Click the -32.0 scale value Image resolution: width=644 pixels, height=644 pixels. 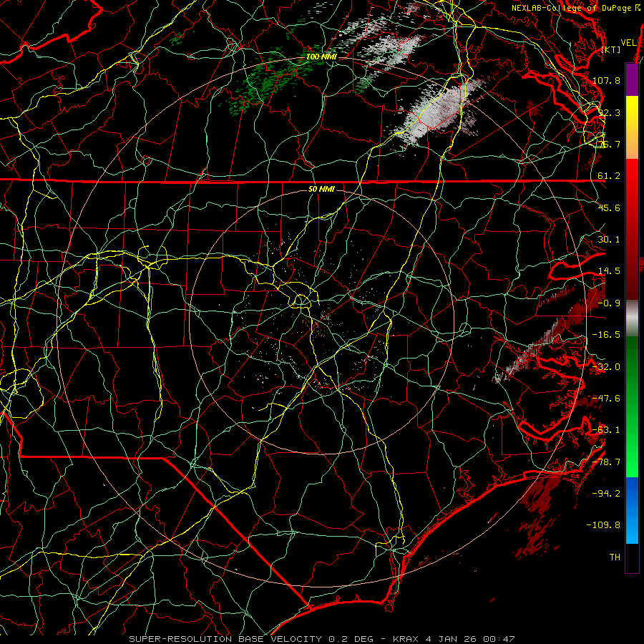[x=606, y=367]
